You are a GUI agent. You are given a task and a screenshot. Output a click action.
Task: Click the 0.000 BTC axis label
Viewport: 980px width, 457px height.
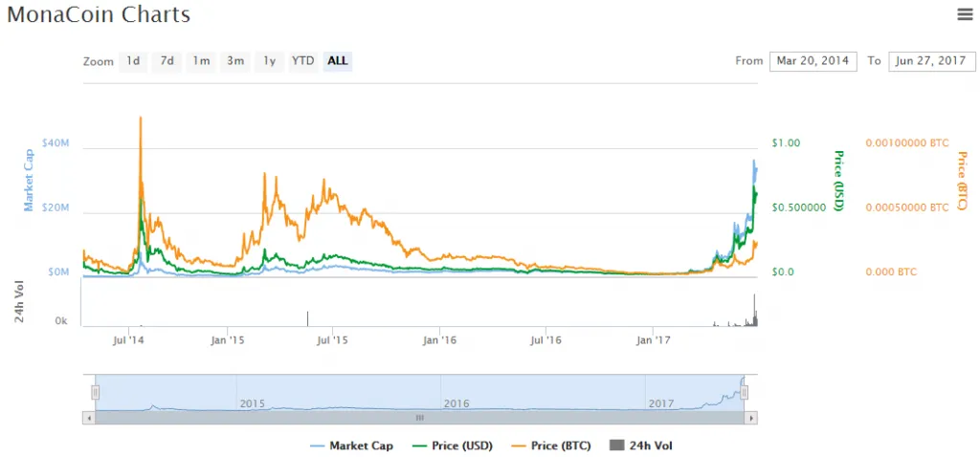pos(890,272)
